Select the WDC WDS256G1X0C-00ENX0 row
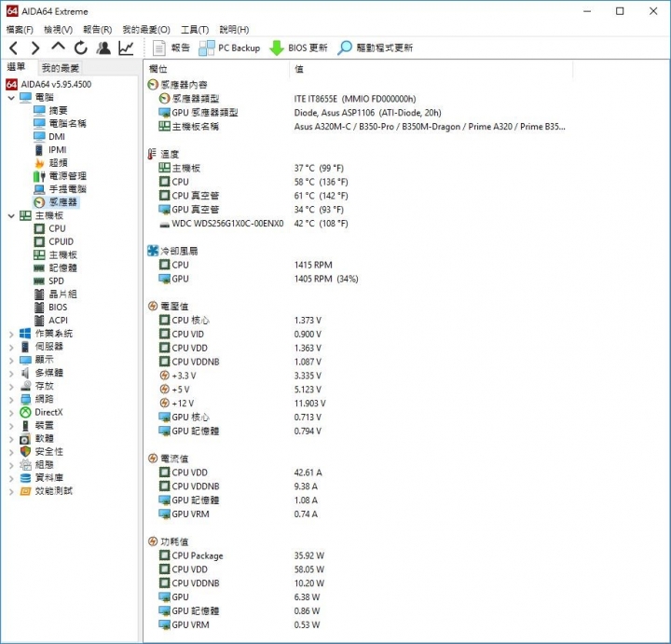Viewport: 671px width, 644px height. coord(253,224)
